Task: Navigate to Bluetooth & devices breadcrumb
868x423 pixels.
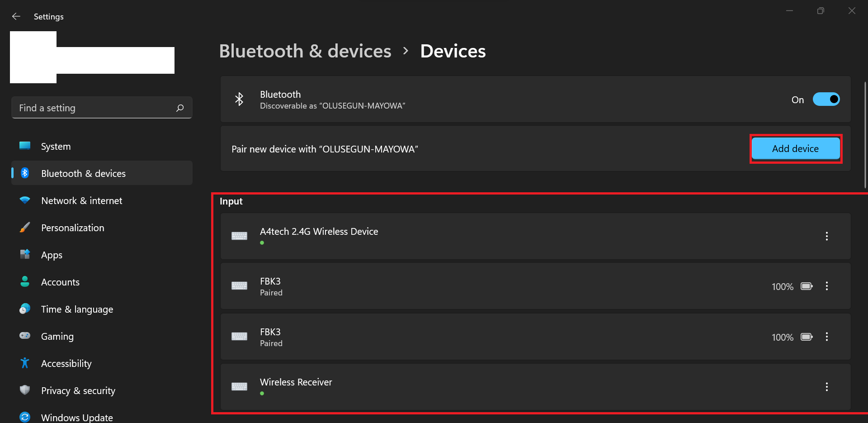Action: click(305, 51)
